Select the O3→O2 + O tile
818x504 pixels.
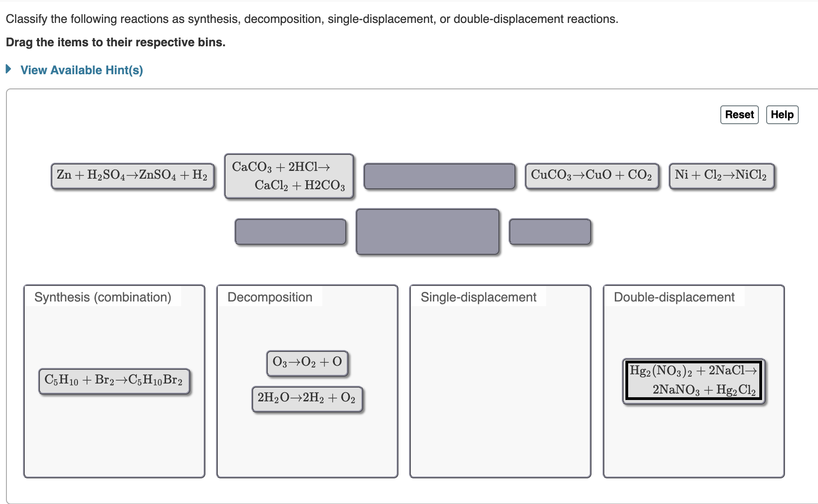[x=307, y=362]
